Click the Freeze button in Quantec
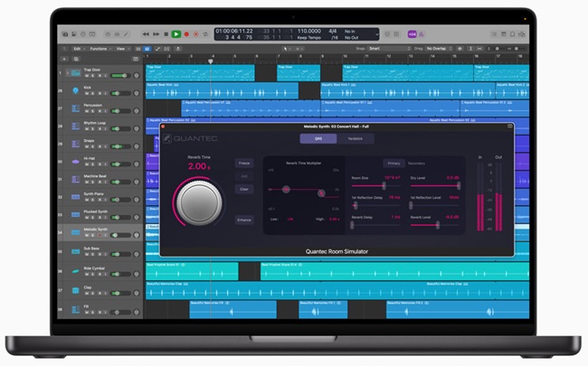The width and height of the screenshot is (588, 366). (244, 164)
